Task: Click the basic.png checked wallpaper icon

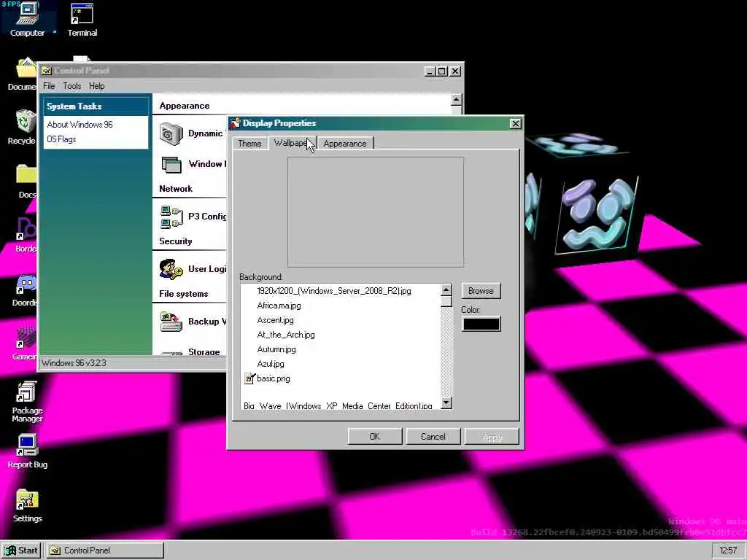Action: point(249,378)
